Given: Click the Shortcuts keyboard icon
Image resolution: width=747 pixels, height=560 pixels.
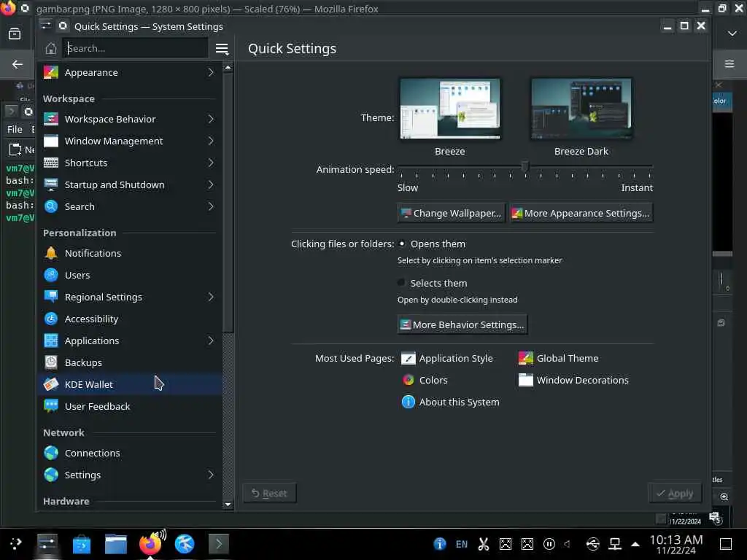Looking at the screenshot, I should coord(51,163).
